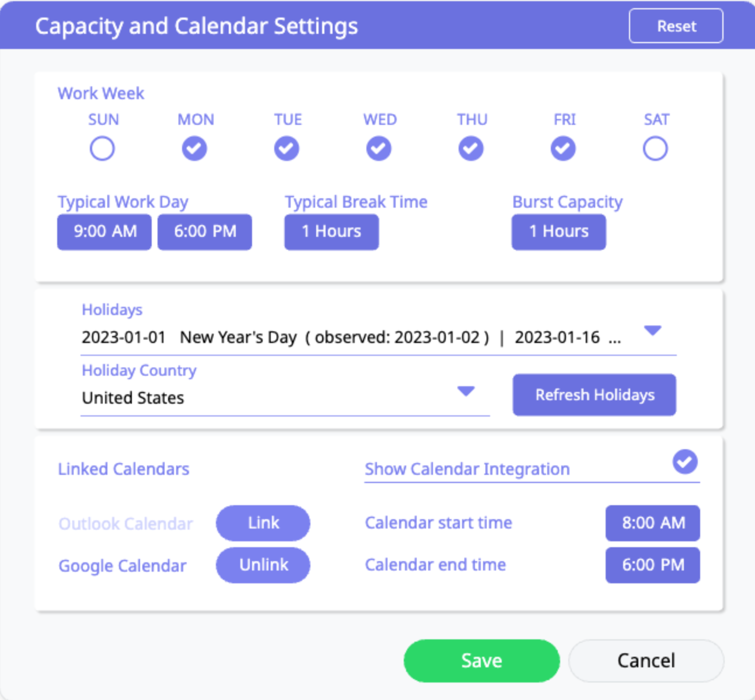This screenshot has height=700, width=755.
Task: Set Typical Break Time hours
Action: 331,232
